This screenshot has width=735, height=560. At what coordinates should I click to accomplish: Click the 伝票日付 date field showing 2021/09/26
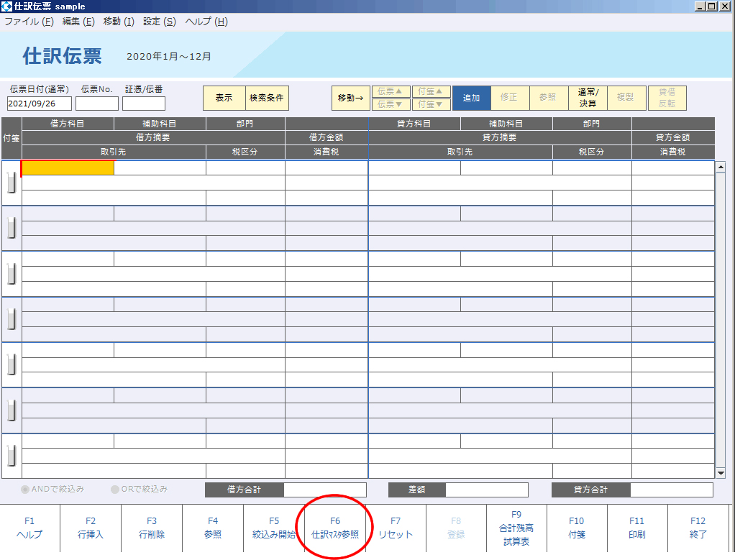40,104
